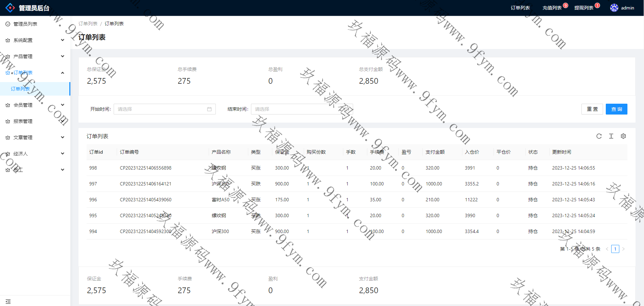Expand the 会员管理 sidebar menu
The height and width of the screenshot is (306, 644).
coord(34,105)
